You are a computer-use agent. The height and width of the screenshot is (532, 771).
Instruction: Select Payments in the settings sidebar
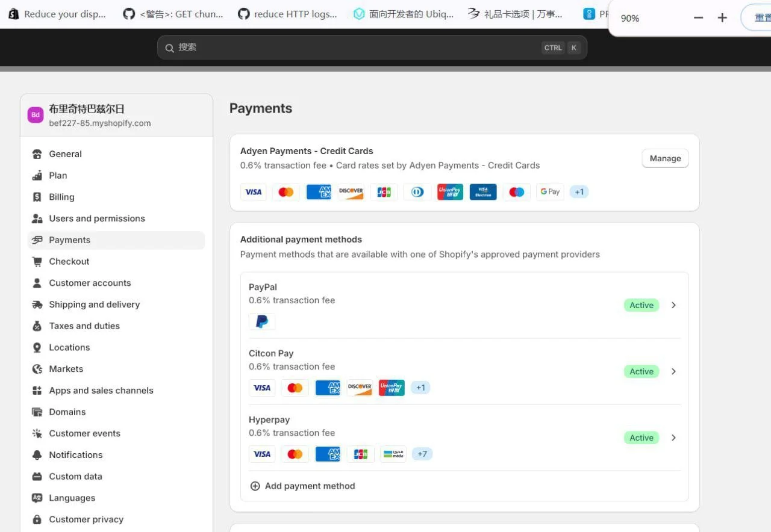tap(116, 240)
